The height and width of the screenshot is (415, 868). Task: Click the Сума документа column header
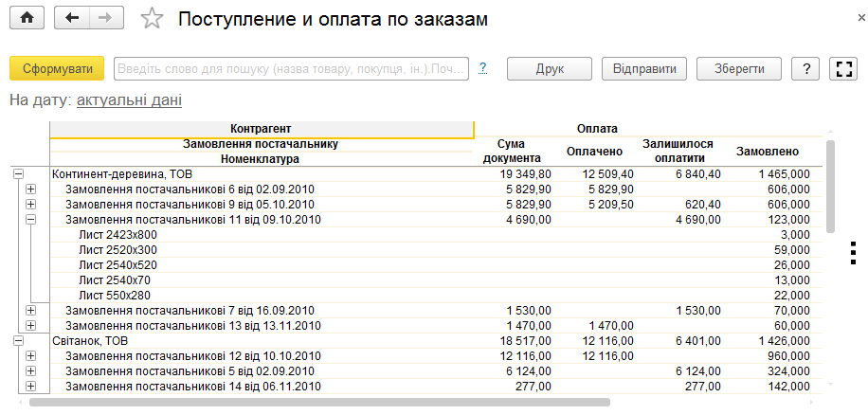pos(512,152)
